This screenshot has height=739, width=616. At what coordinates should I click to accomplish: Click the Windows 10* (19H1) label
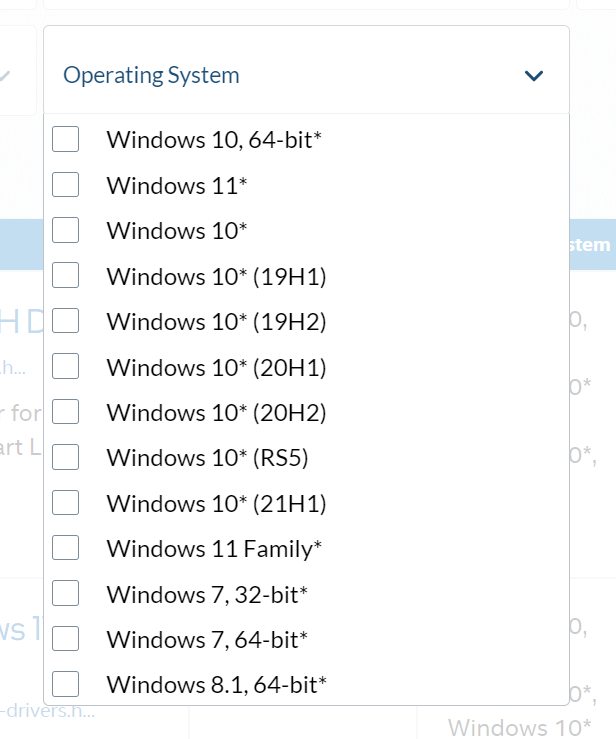[x=216, y=276]
